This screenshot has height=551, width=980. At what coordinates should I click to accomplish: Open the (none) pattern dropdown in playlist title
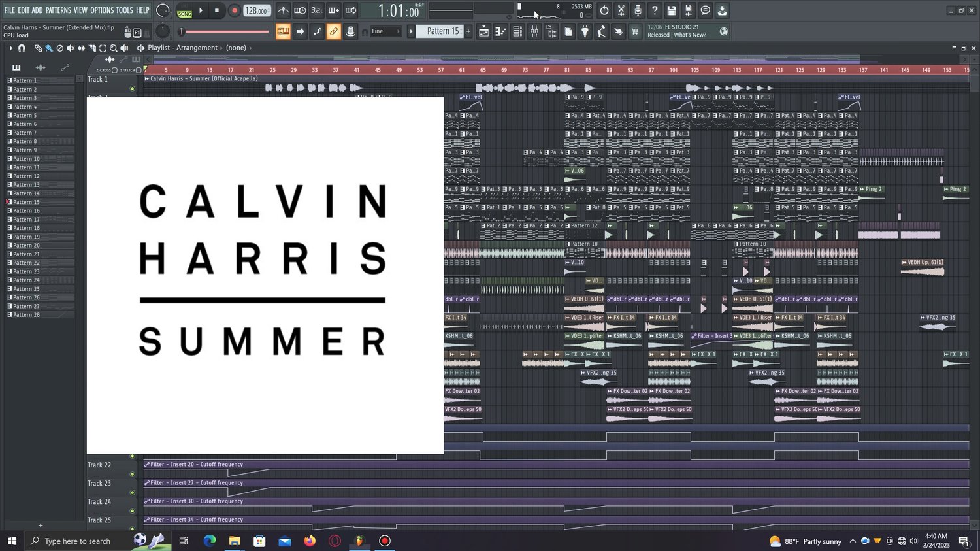click(236, 48)
